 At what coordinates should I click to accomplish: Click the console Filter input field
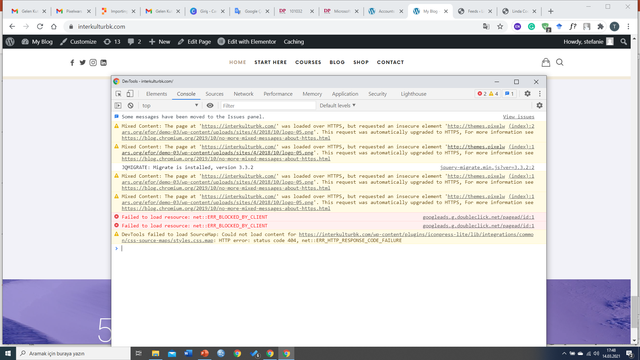tap(268, 105)
